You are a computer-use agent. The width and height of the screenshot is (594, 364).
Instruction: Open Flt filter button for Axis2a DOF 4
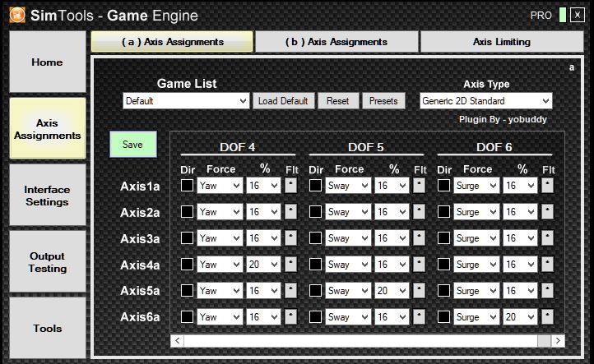[290, 211]
